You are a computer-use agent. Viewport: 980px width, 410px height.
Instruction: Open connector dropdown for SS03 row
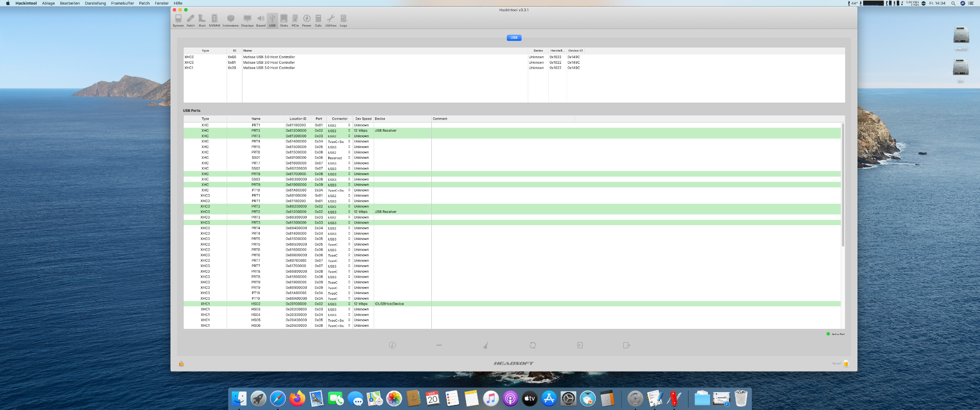(x=339, y=179)
